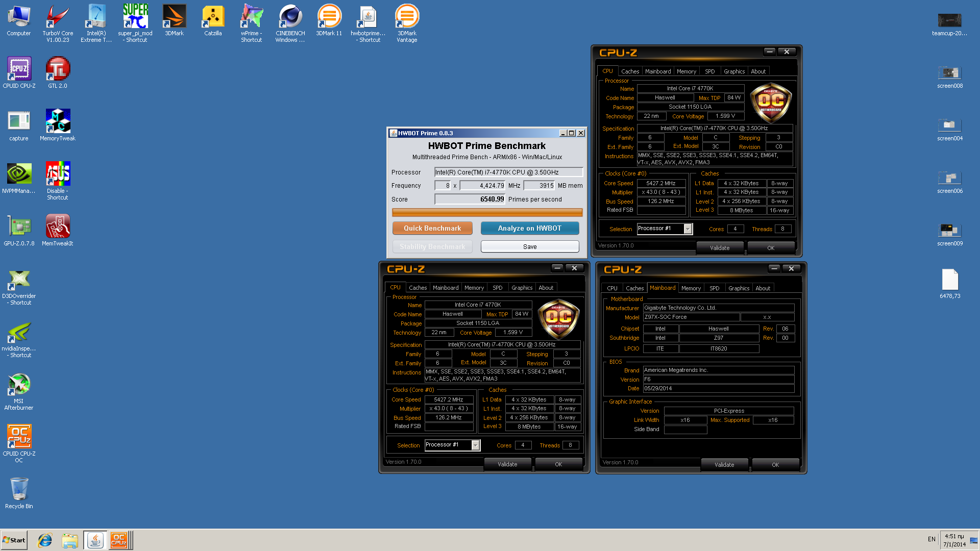This screenshot has height=551, width=980.
Task: Launch Catzilla benchmark icon
Action: pyautogui.click(x=213, y=20)
